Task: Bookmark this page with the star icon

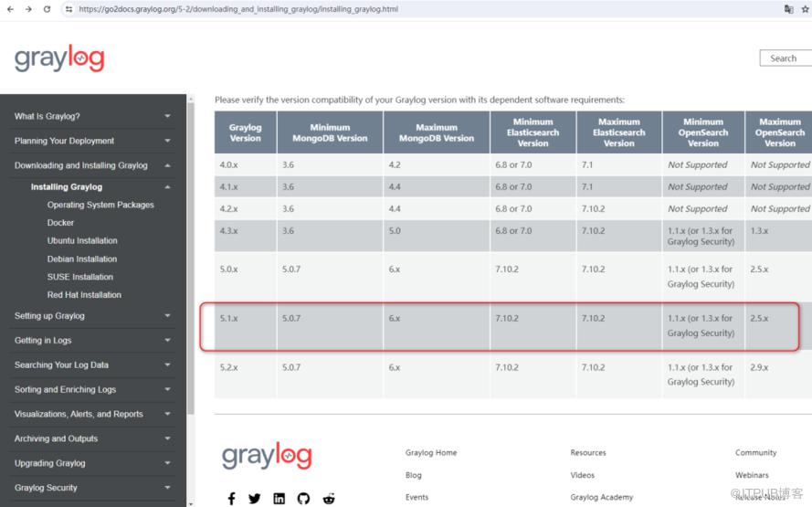Action: pos(805,9)
